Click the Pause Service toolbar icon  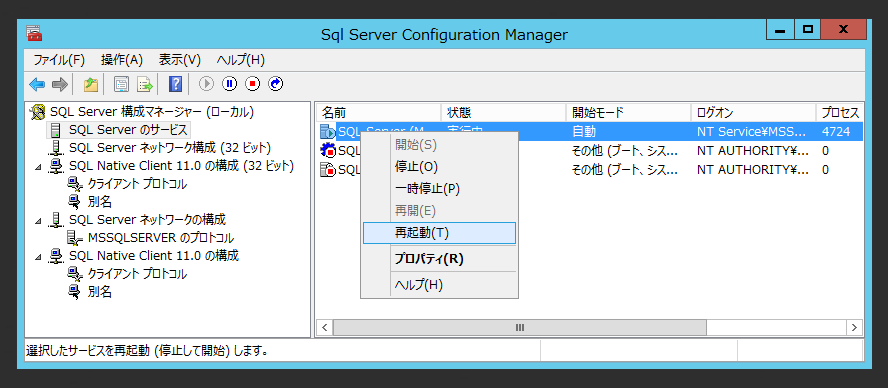[229, 84]
